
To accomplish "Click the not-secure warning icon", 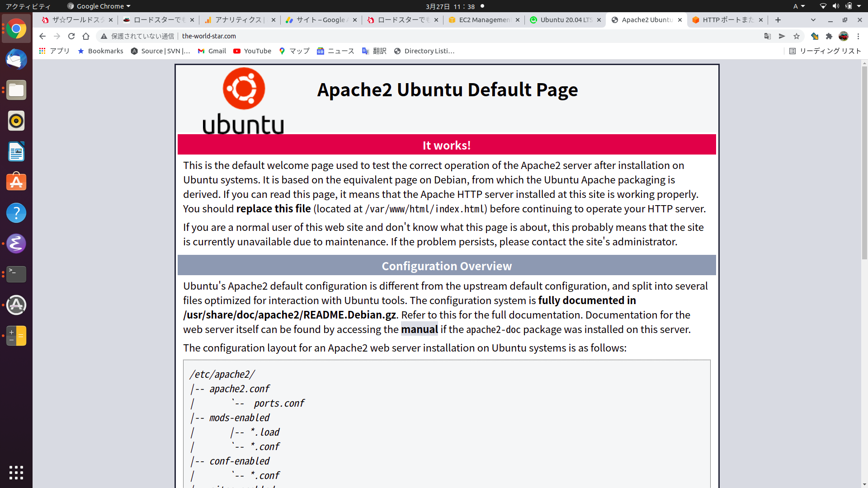I will pos(104,36).
